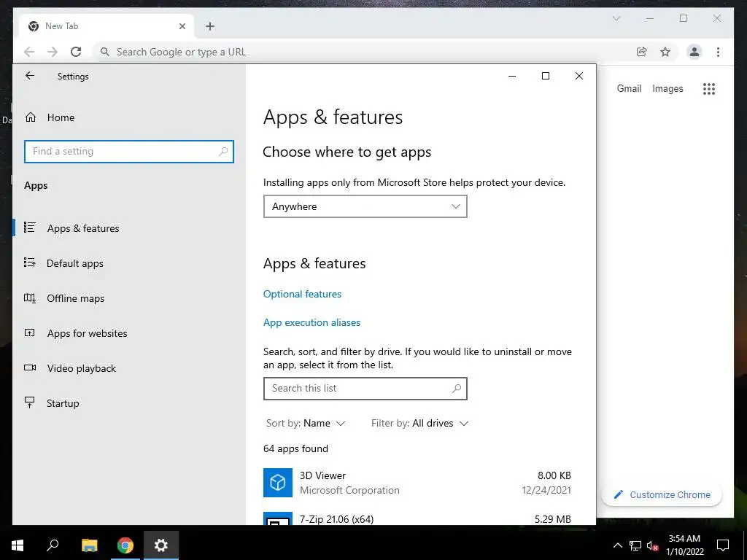Click Settings gear in taskbar
Screen dimensions: 747x560
click(161, 545)
